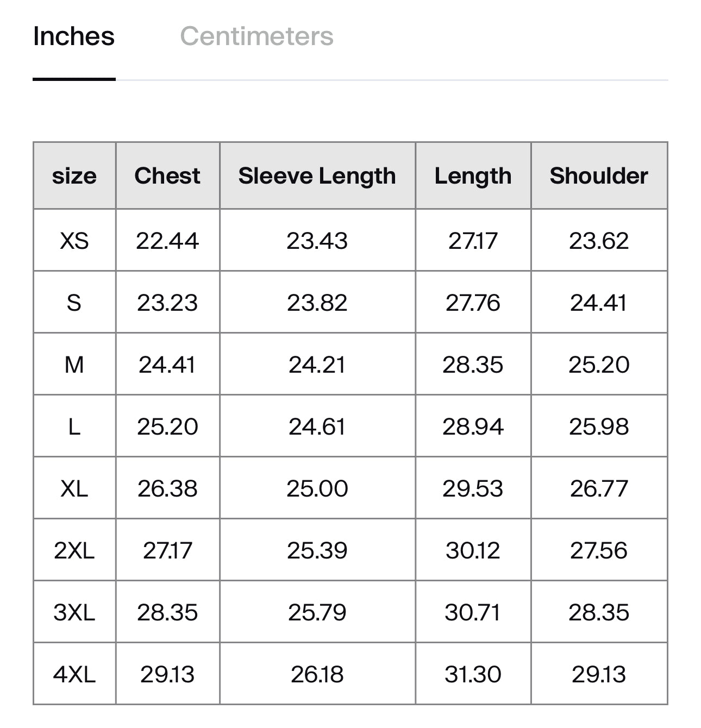This screenshot has width=701, height=728.
Task: Switch to the Centimeters tab
Action: point(256,36)
